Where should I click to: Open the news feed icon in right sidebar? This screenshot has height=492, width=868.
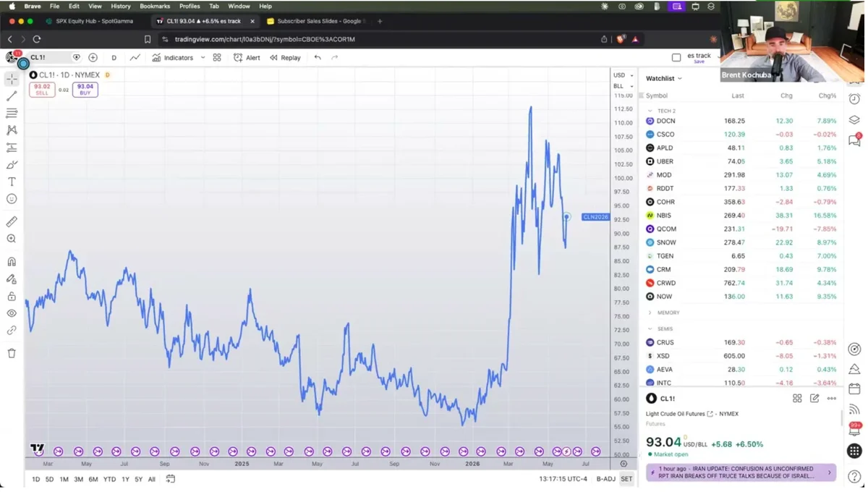coord(854,410)
